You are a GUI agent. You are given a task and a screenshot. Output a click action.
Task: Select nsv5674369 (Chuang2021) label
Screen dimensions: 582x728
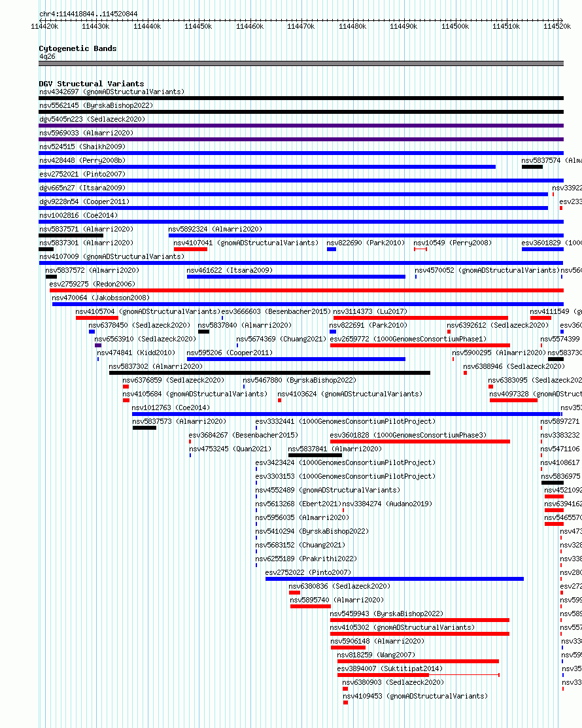pos(281,339)
